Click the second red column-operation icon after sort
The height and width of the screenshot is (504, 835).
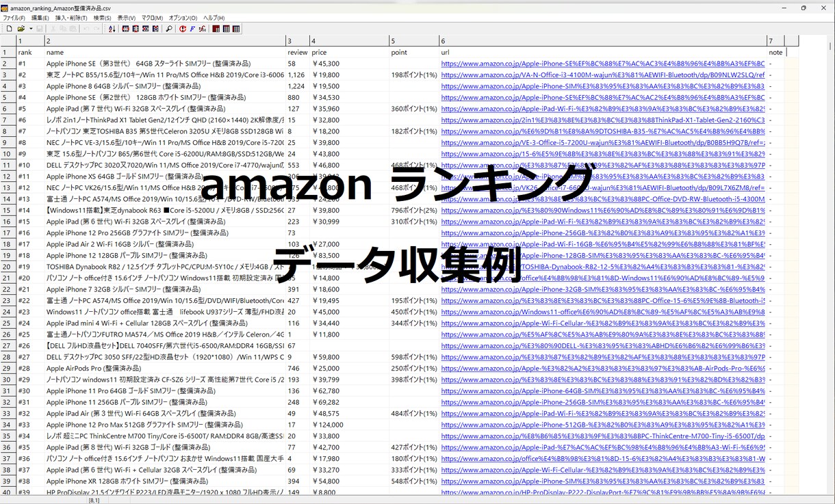pos(136,29)
